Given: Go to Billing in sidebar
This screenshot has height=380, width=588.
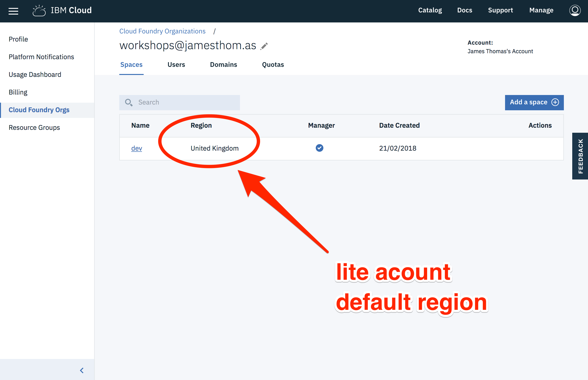Looking at the screenshot, I should (x=18, y=92).
